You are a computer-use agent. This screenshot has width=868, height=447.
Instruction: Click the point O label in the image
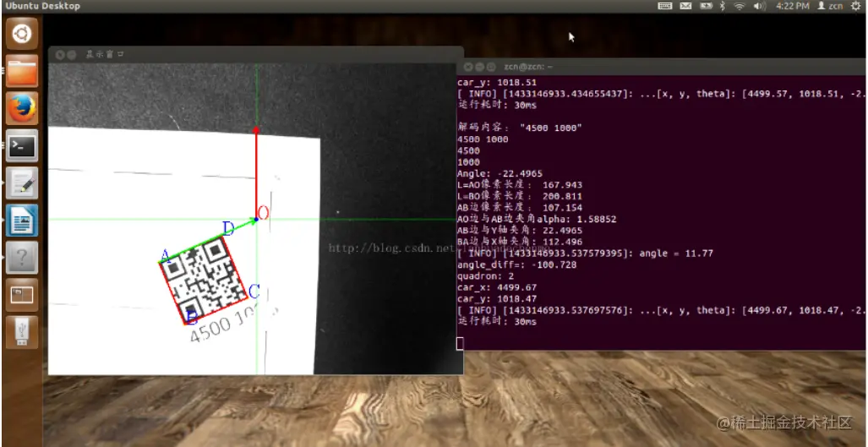tap(263, 213)
